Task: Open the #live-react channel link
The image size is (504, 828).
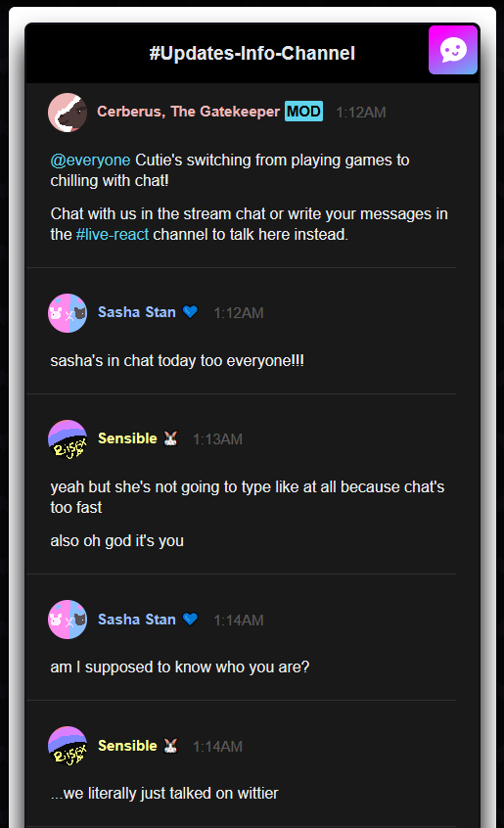Action: click(x=113, y=234)
